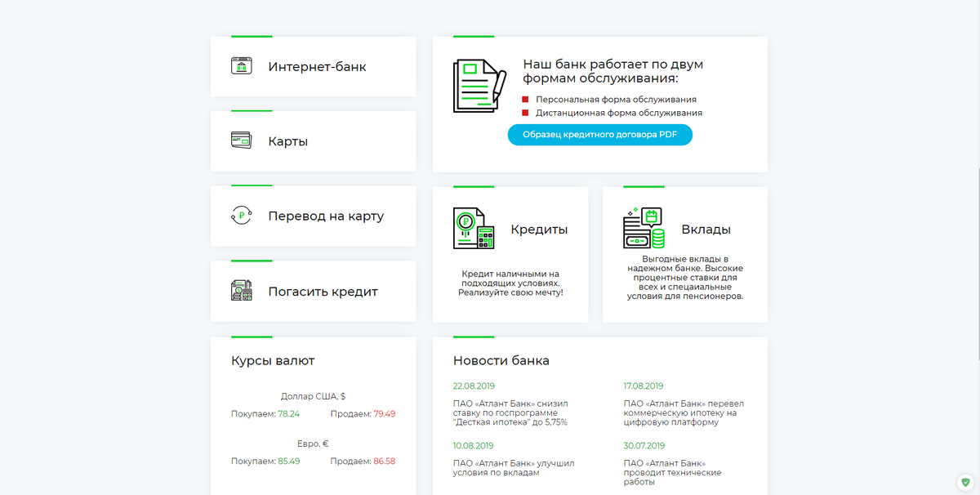
Task: Open news about улучшил условия по вкладам
Action: [514, 468]
